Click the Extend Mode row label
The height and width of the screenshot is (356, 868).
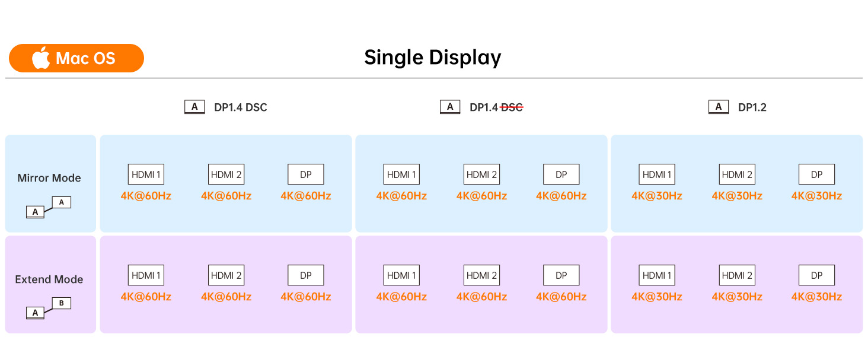tap(49, 279)
